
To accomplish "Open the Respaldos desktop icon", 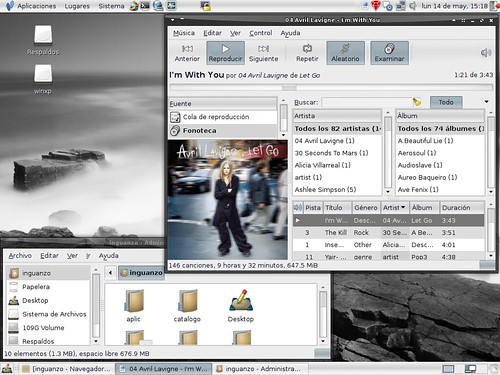I will point(43,40).
